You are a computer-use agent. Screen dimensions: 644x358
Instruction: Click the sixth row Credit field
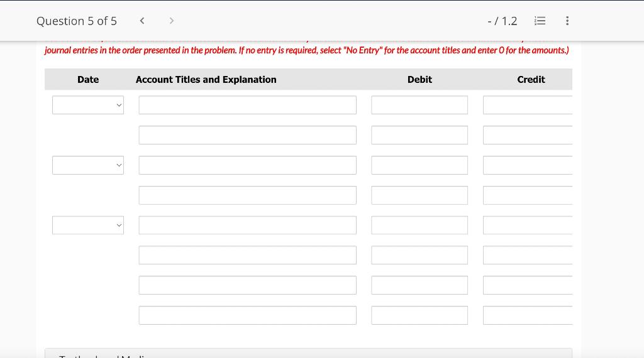(x=528, y=255)
